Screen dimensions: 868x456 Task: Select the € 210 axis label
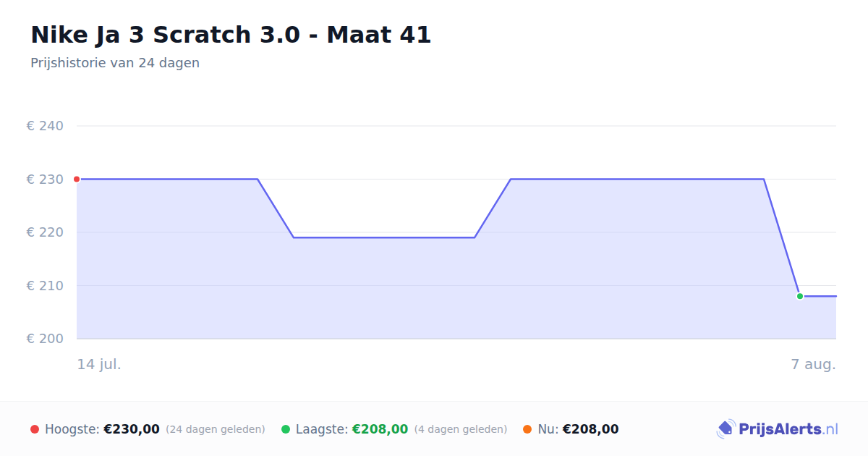click(x=45, y=285)
